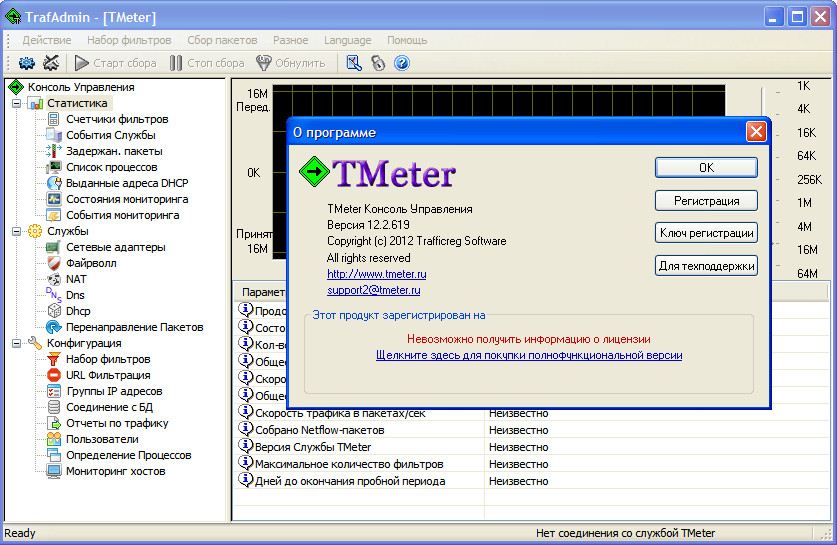The height and width of the screenshot is (545, 837).
Task: Click the blue help question mark icon
Action: [401, 63]
